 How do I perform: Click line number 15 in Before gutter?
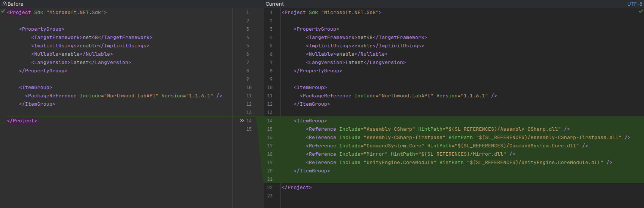pyautogui.click(x=249, y=129)
